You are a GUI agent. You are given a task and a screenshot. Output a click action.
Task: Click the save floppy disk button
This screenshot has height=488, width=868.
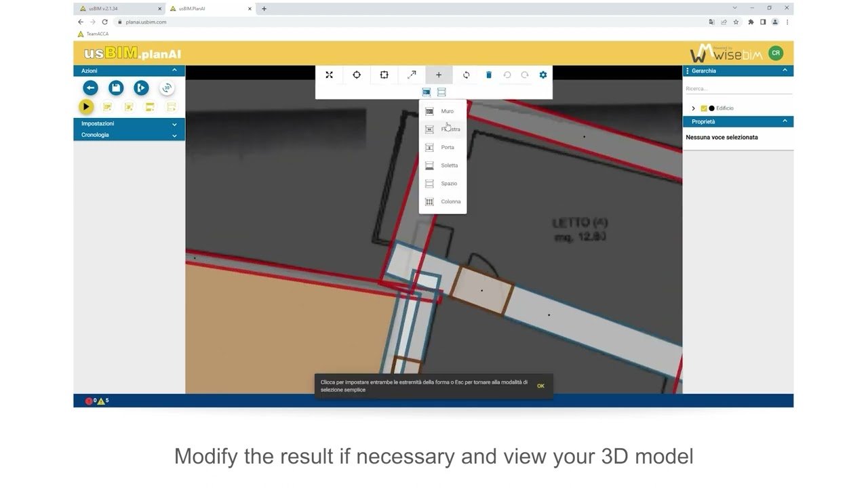point(116,88)
